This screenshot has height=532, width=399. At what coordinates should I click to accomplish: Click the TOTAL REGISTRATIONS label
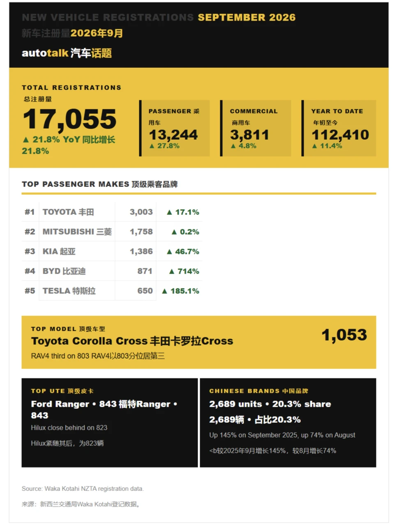71,88
